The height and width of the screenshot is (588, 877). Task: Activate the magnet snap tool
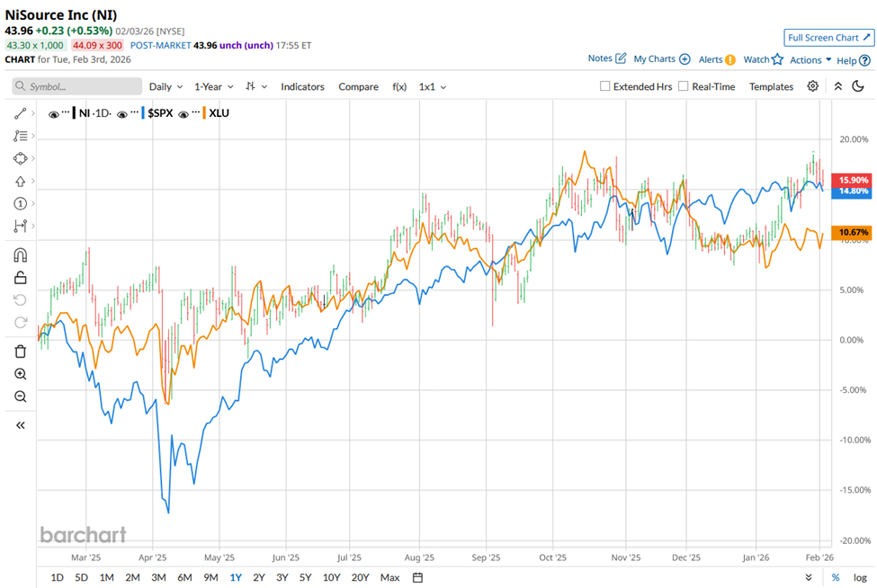pyautogui.click(x=21, y=255)
